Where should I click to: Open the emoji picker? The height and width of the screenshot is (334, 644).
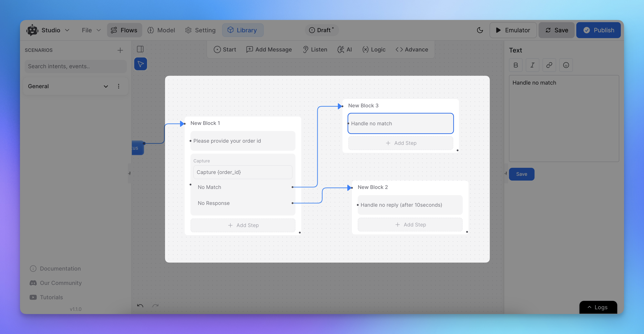coord(566,65)
